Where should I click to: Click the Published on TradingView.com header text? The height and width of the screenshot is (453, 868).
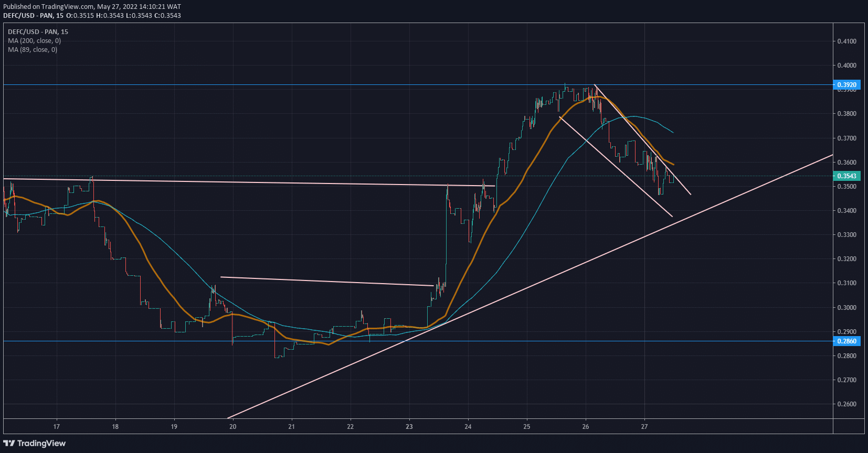pyautogui.click(x=92, y=7)
